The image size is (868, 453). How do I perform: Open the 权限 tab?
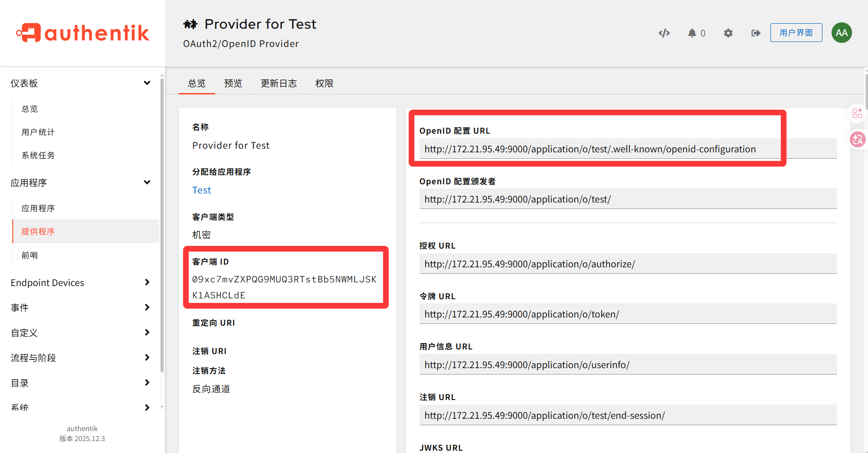[x=324, y=83]
